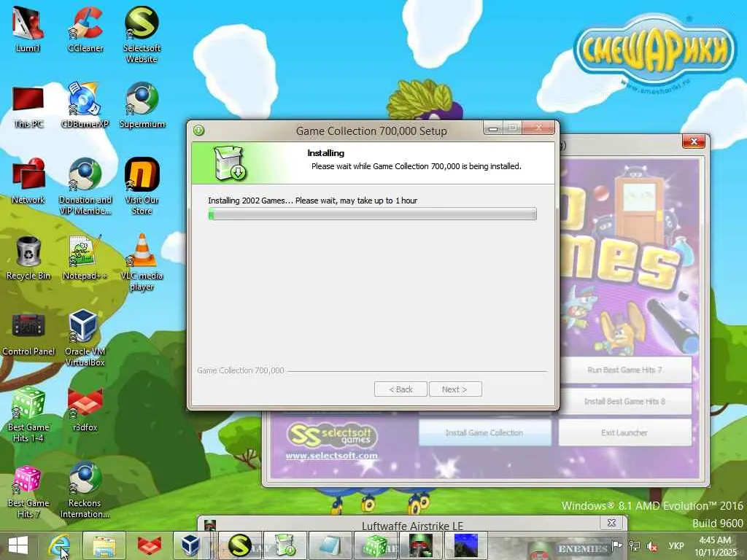Switch to the setup installer taskbar button

[x=285, y=545]
